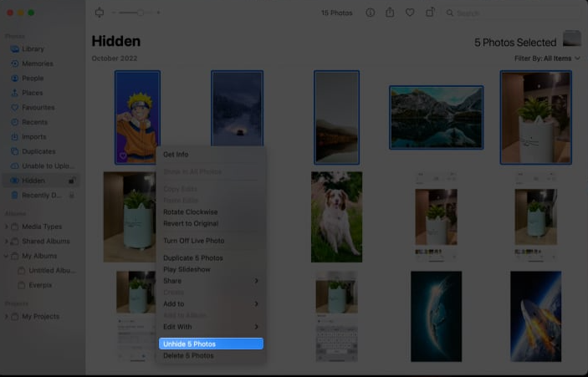
Task: Select the rocket launch photo thumbnail
Action: click(535, 316)
